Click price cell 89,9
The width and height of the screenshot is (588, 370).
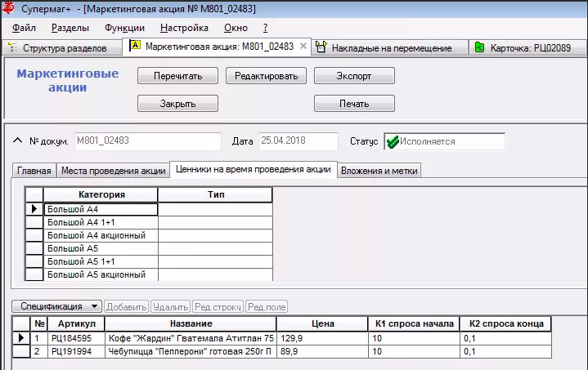tap(323, 351)
